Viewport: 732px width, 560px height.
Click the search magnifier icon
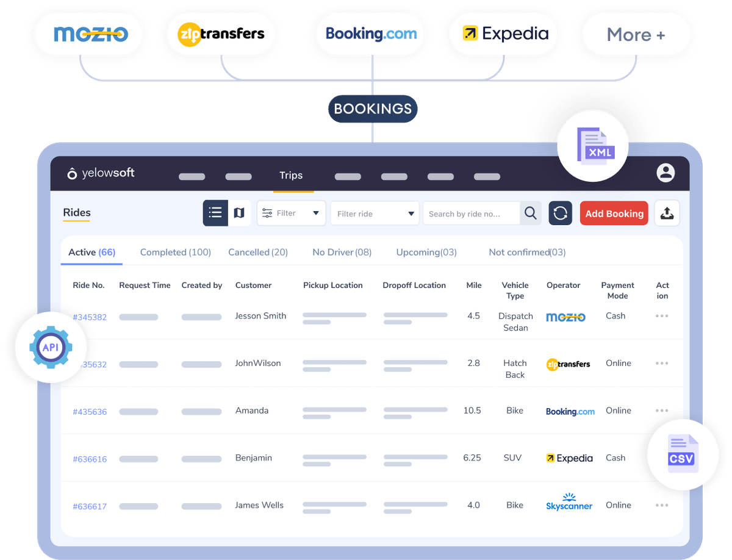click(x=530, y=213)
